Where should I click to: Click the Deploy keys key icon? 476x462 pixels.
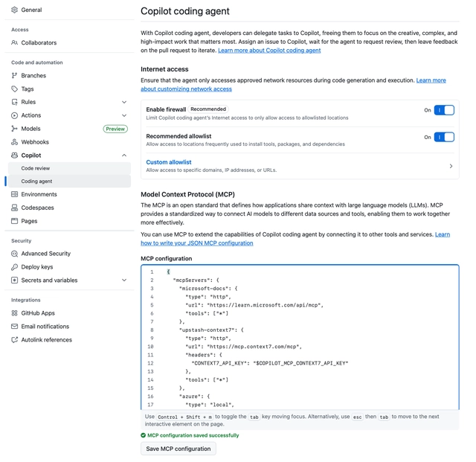click(x=14, y=267)
